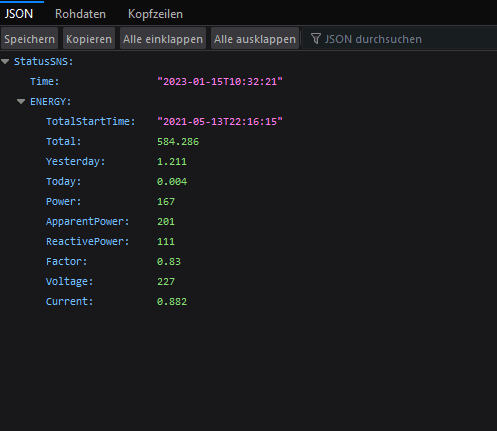497x431 pixels.
Task: Select the value 0.882
Action: 172,302
